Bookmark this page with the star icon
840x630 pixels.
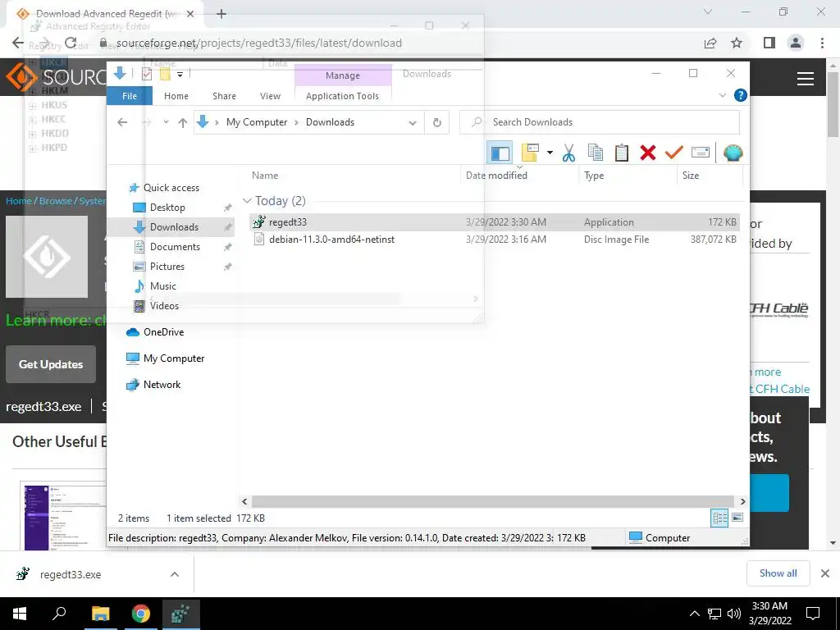tap(737, 43)
